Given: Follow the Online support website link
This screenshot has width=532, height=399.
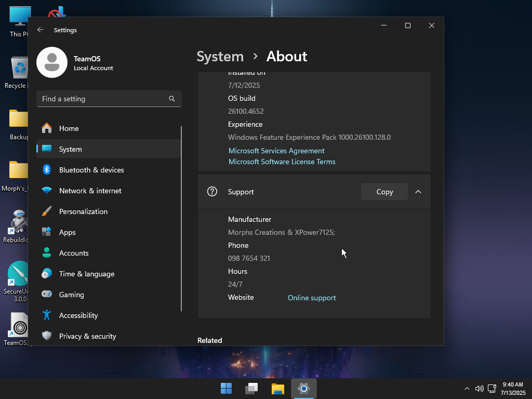Looking at the screenshot, I should (312, 298).
